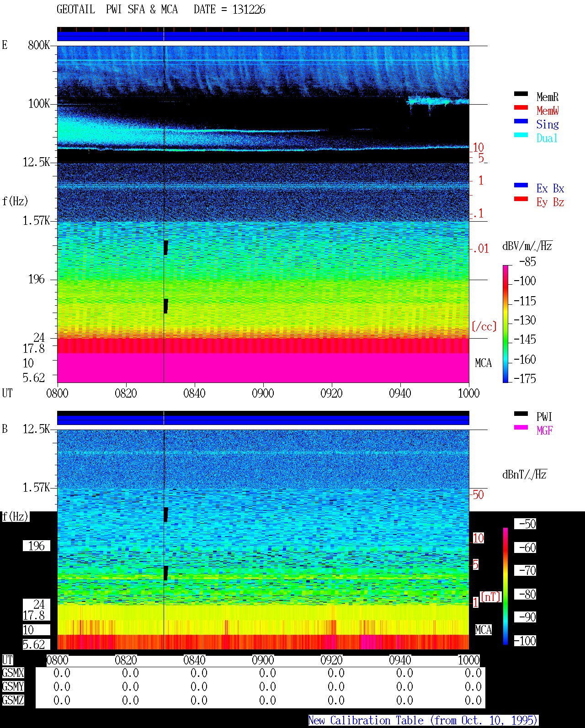
Task: Select the cyan Dual legend swatch
Action: tap(521, 135)
